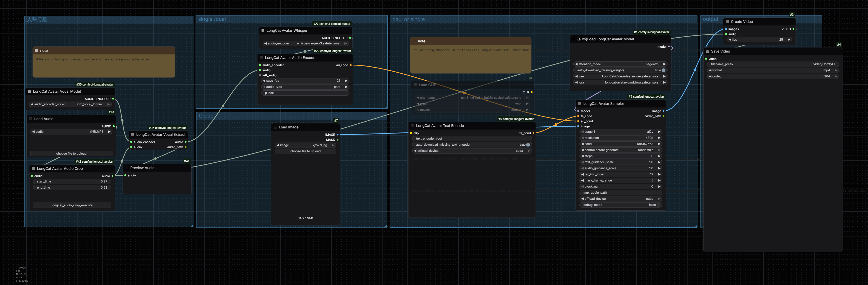Click the IMAGE output port on Load Image
Screen dimensions: 868x285
(x=338, y=135)
